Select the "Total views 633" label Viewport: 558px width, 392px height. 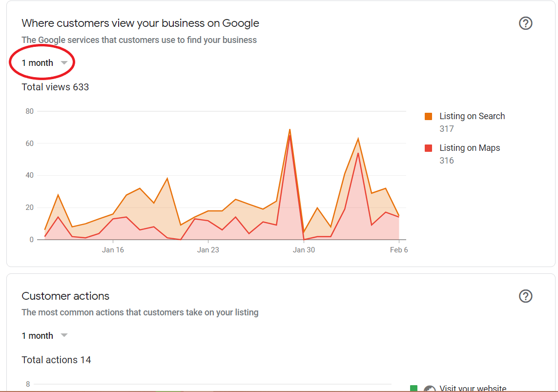coord(55,87)
